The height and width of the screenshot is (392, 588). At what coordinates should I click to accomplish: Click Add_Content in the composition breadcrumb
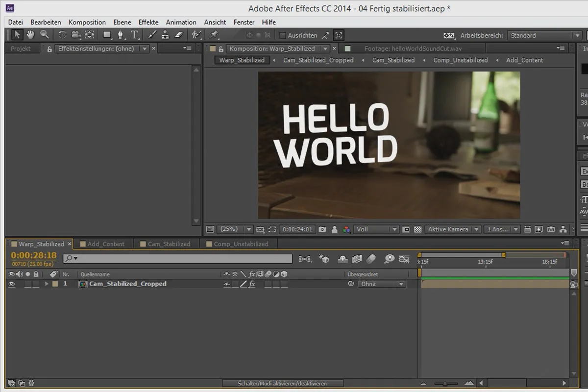tap(525, 60)
